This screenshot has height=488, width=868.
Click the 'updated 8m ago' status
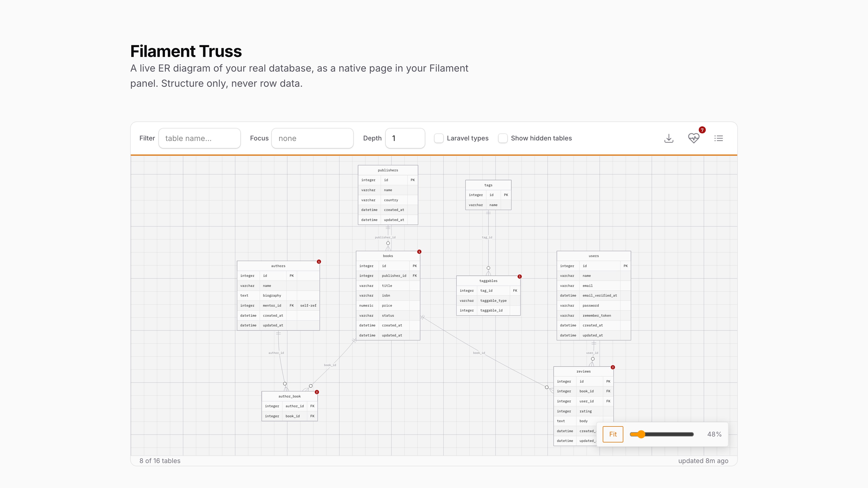click(703, 461)
